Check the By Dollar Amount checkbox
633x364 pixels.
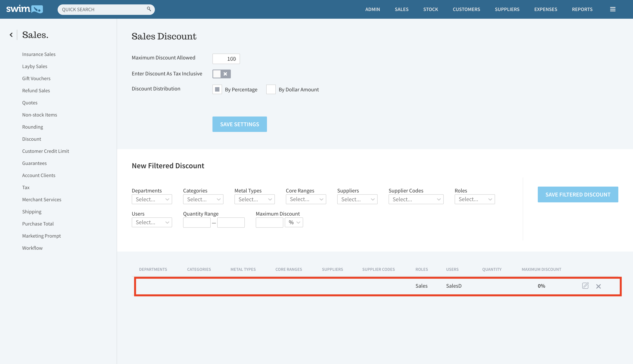click(271, 89)
